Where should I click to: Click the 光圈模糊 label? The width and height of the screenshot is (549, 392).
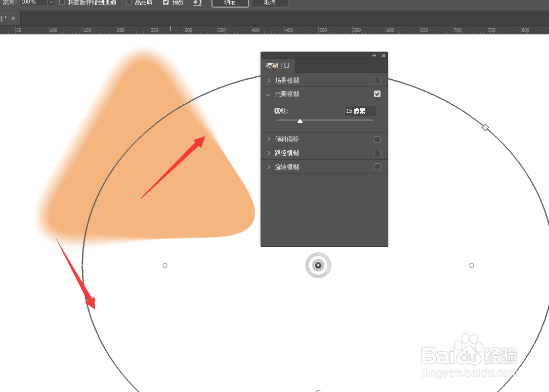click(287, 94)
